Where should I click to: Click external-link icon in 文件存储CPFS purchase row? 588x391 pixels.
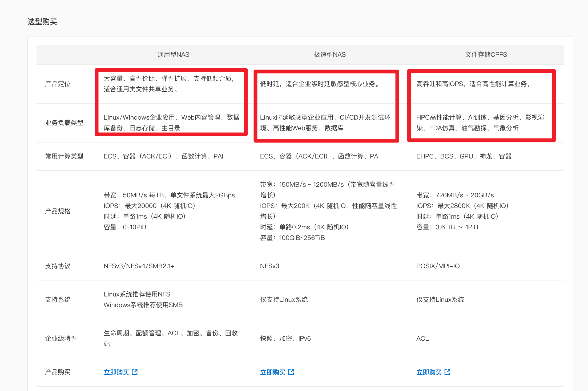pyautogui.click(x=448, y=372)
